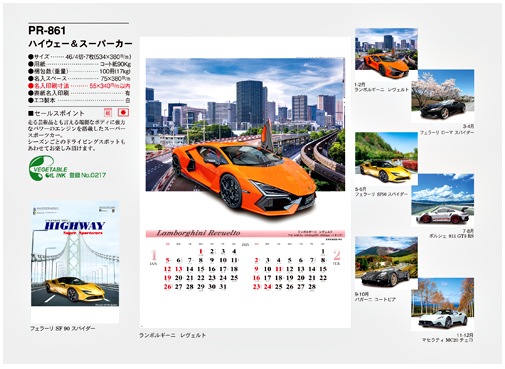This screenshot has width=505, height=369.
Task: Click the red 名入印刷寸法 specification line
Action: coord(79,86)
